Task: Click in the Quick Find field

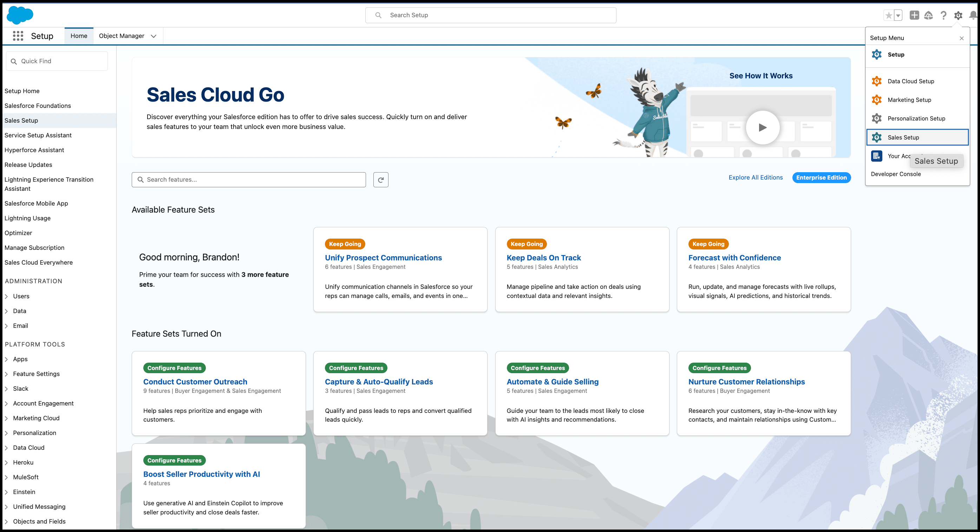Action: coord(57,61)
